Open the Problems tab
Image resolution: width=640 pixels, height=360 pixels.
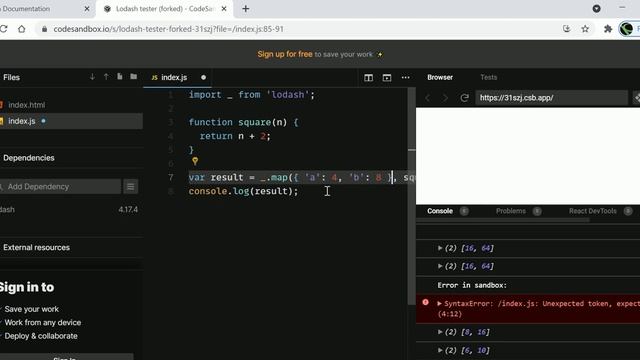511,211
